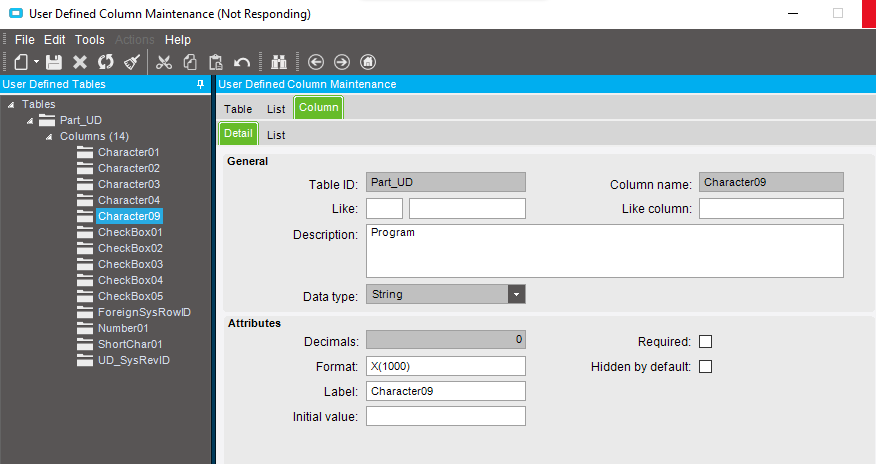Click the Cut scissors icon
This screenshot has width=876, height=464.
[164, 62]
